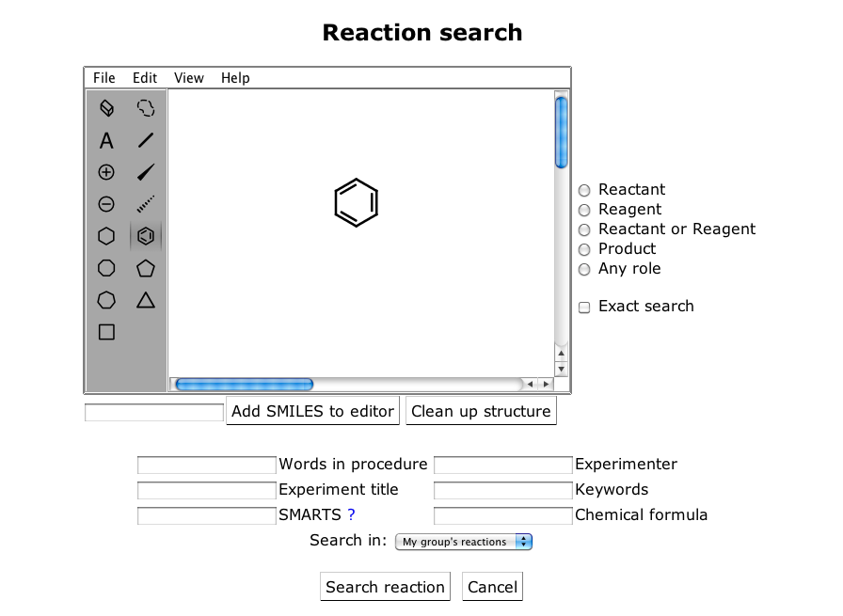This screenshot has width=843, height=616.
Task: Enable the Exact search checkbox
Action: 584,308
